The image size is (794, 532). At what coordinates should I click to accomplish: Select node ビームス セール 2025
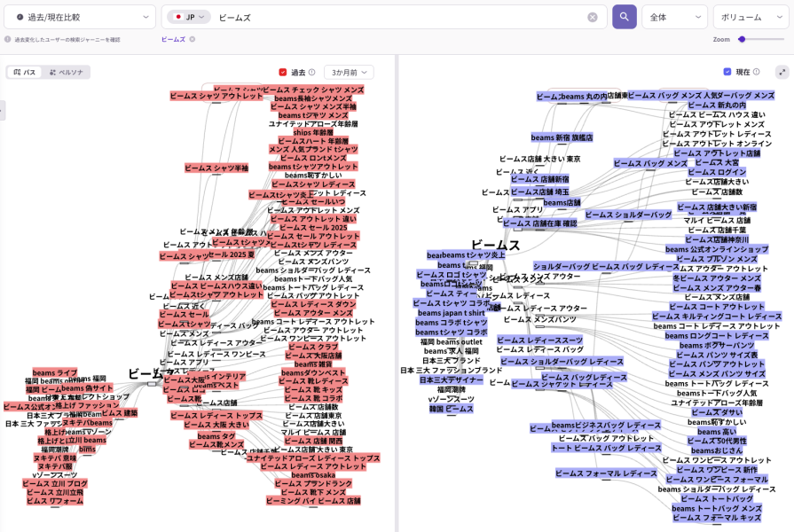click(x=313, y=227)
